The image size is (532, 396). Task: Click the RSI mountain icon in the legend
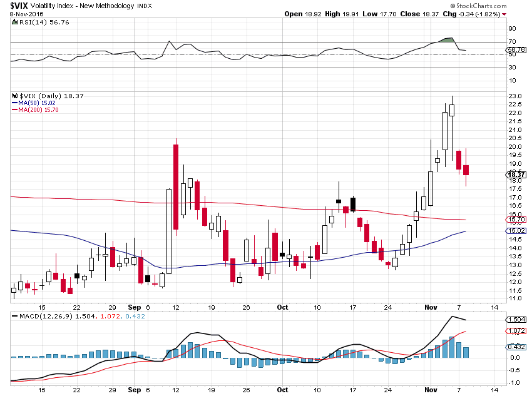coord(14,23)
